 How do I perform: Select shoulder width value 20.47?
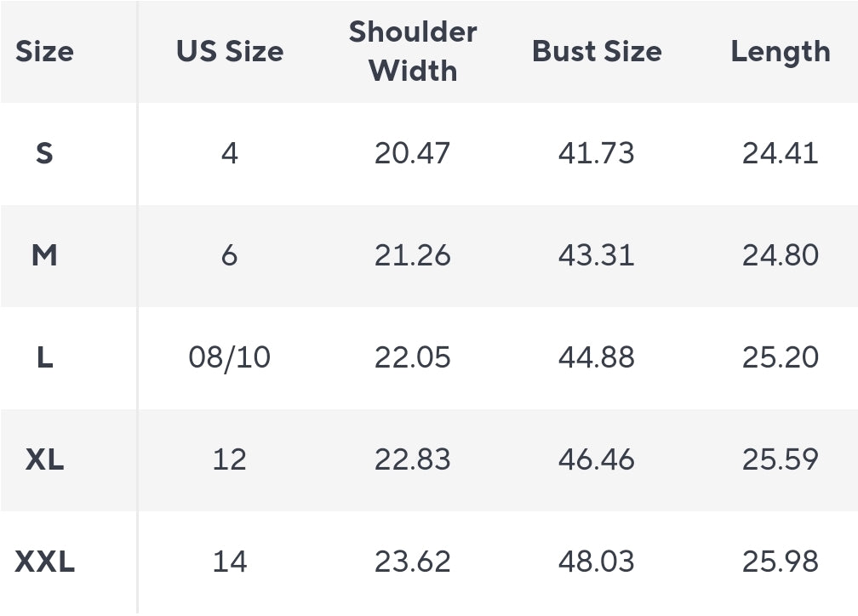coord(413,154)
